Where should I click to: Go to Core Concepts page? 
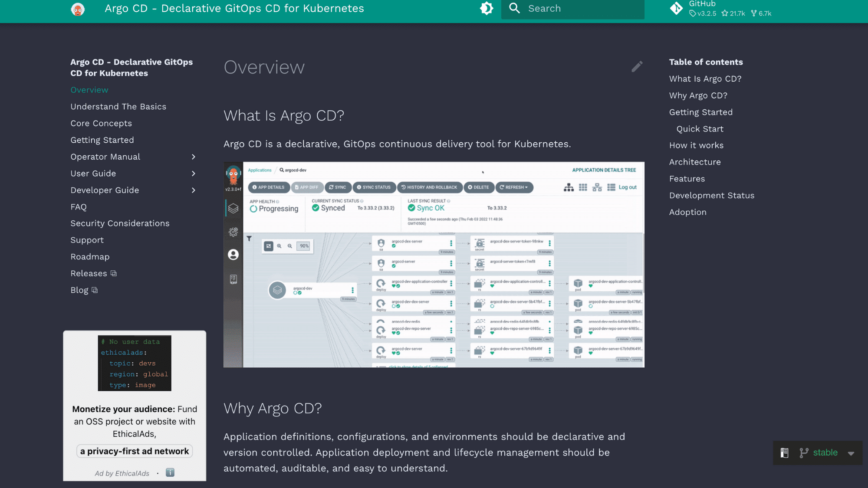point(101,123)
